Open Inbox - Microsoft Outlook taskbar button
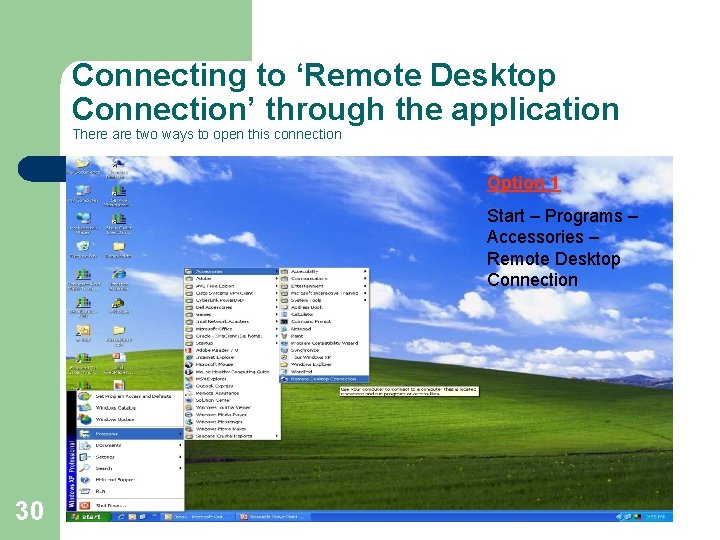 pyautogui.click(x=198, y=517)
